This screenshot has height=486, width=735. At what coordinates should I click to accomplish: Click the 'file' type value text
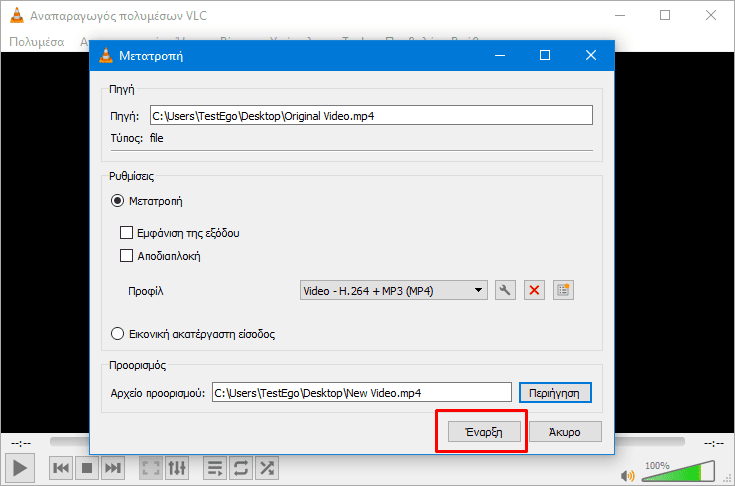(157, 138)
